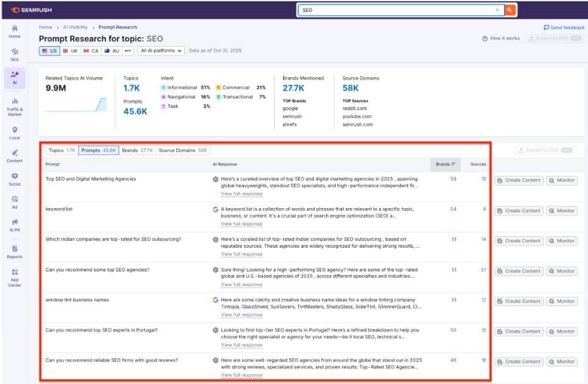Clear the search field with X

pos(497,10)
